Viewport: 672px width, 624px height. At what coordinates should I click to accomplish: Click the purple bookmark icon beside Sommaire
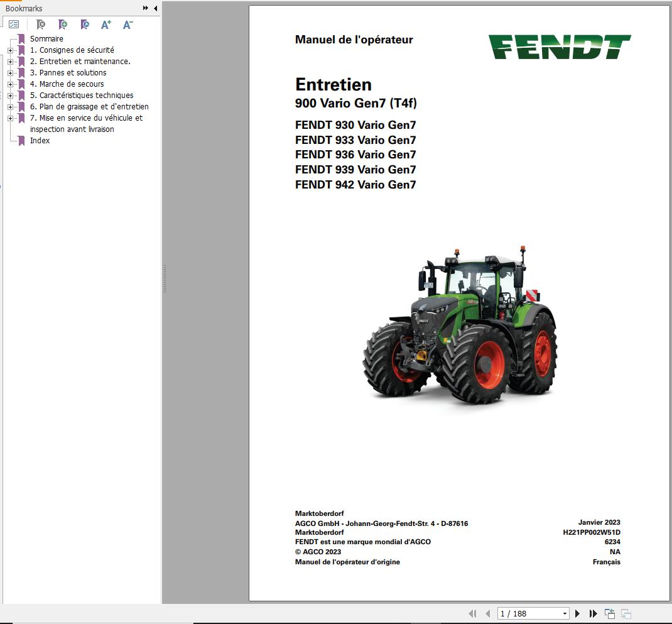pos(21,38)
